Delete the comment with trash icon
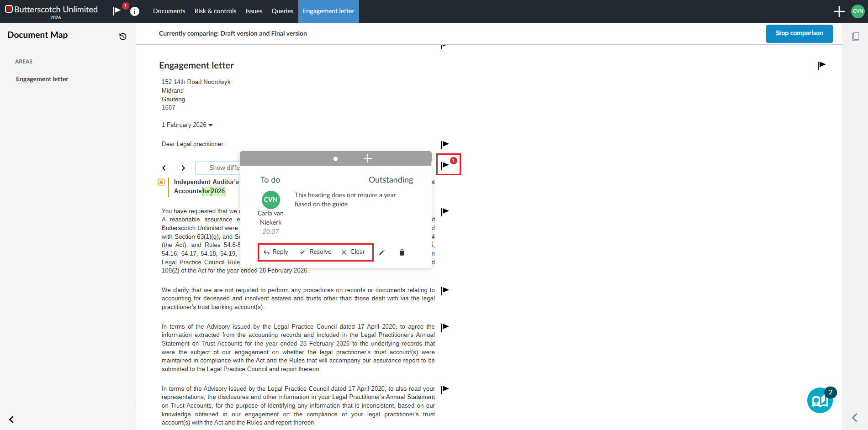 point(402,252)
